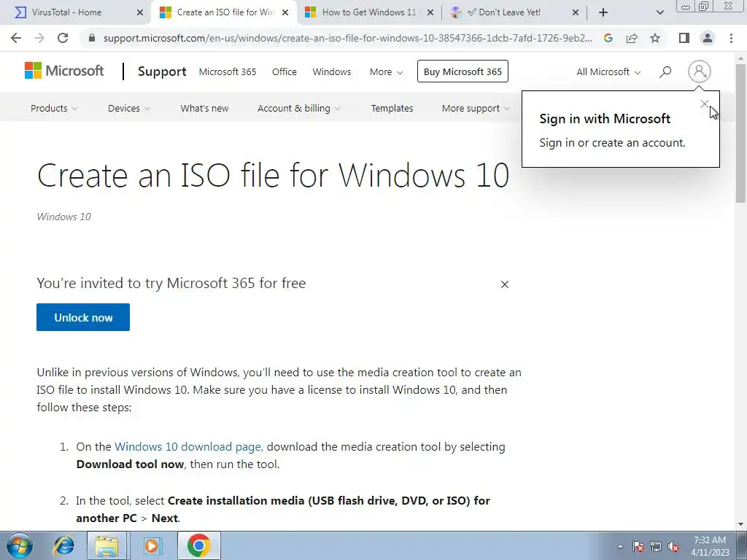The height and width of the screenshot is (560, 747).
Task: Switch to the Don't Leave Yet tab
Action: 514,13
